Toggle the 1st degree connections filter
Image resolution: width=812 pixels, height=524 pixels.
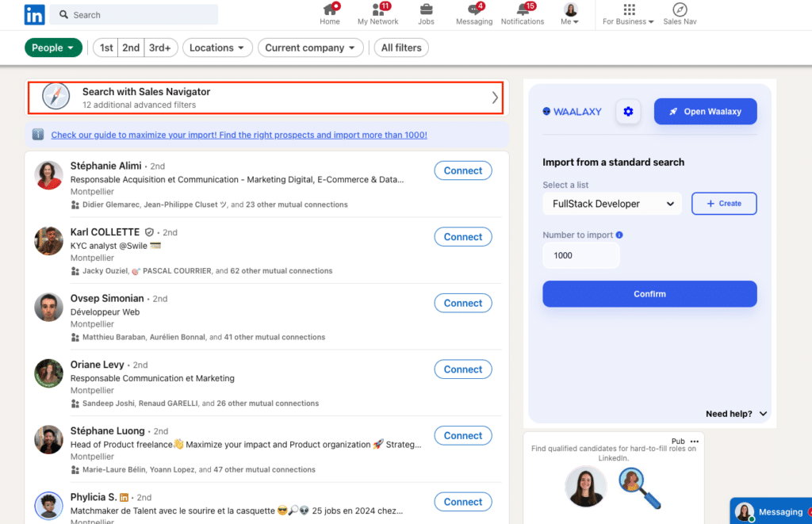pyautogui.click(x=106, y=48)
